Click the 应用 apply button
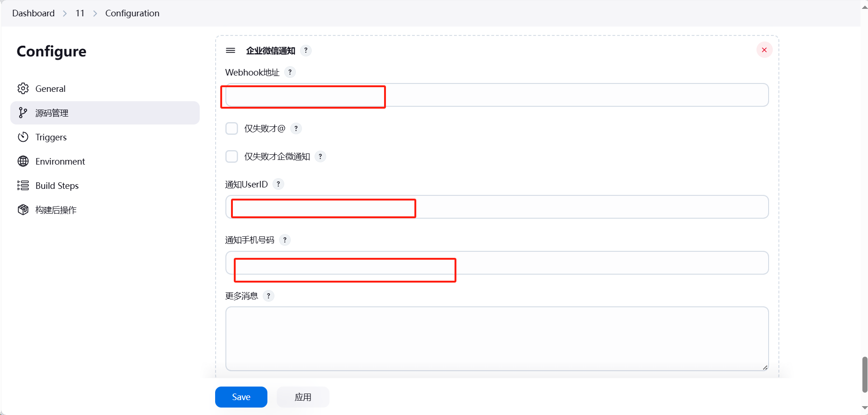This screenshot has height=415, width=868. pyautogui.click(x=303, y=397)
